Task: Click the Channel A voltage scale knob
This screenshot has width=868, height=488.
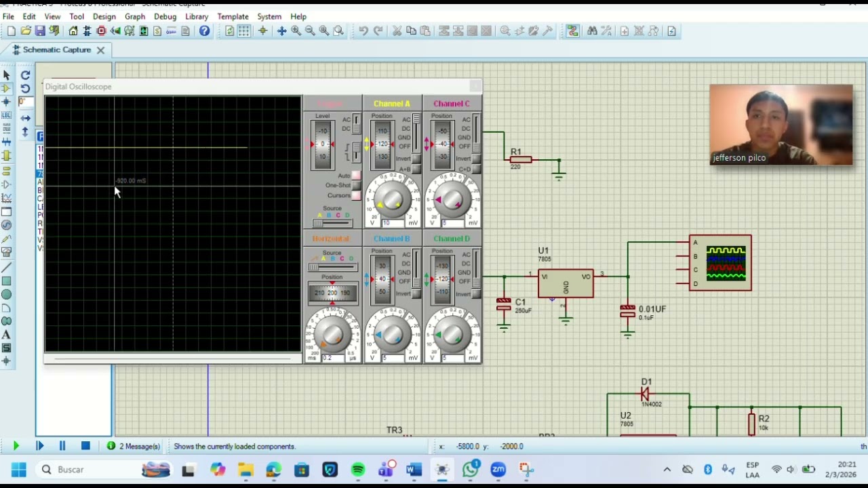Action: coord(392,199)
